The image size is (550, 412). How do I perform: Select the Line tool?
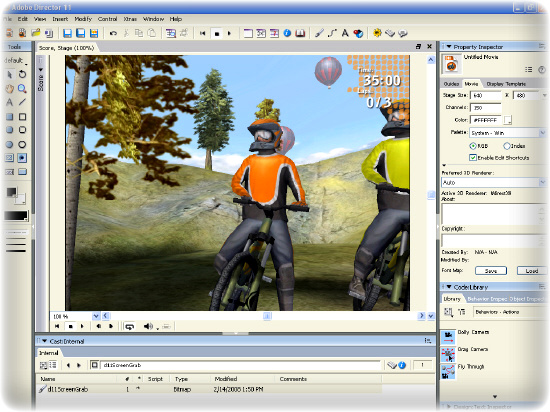pyautogui.click(x=22, y=102)
